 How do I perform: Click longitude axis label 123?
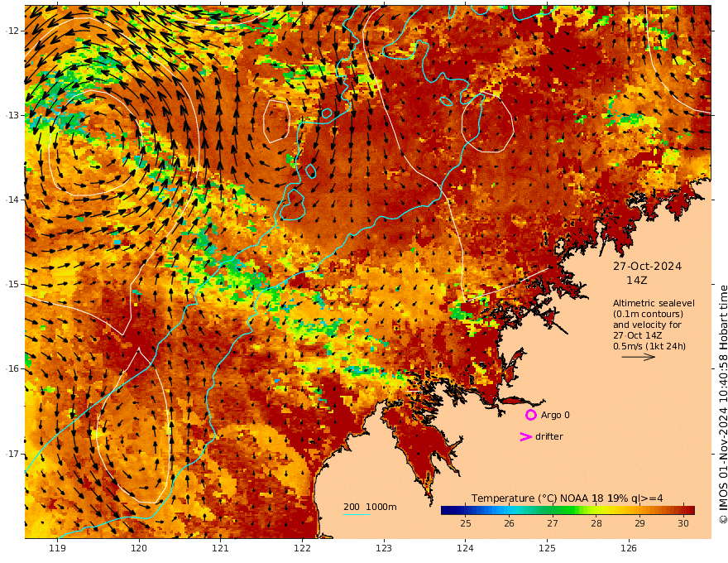pos(384,548)
